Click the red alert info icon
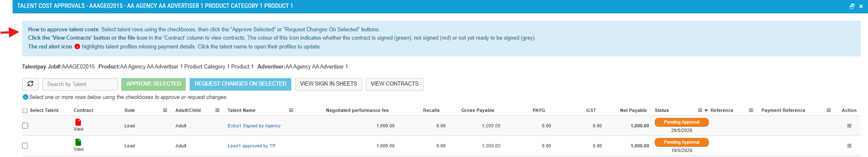The image size is (868, 157). click(x=77, y=47)
